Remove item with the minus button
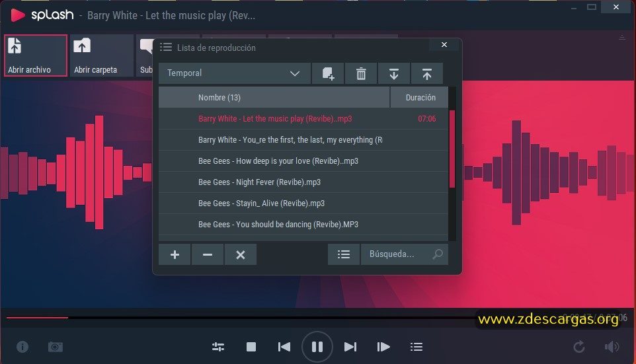636x364 pixels. (x=208, y=254)
